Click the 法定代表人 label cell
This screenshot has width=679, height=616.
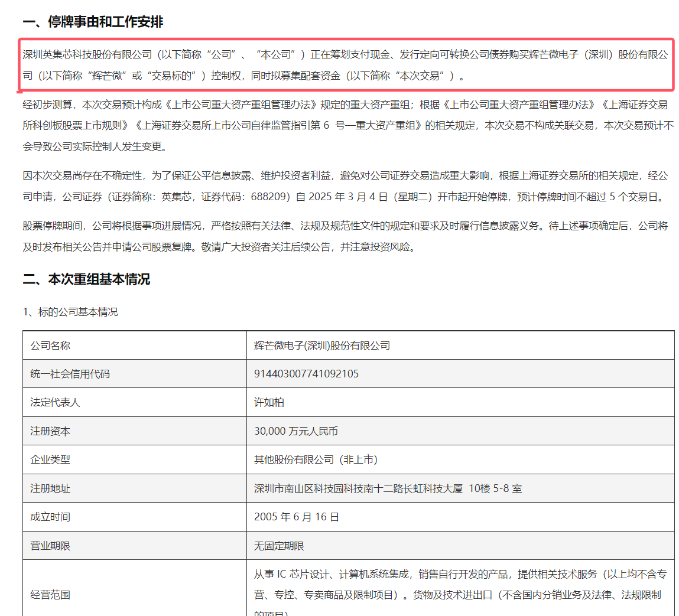(x=135, y=402)
